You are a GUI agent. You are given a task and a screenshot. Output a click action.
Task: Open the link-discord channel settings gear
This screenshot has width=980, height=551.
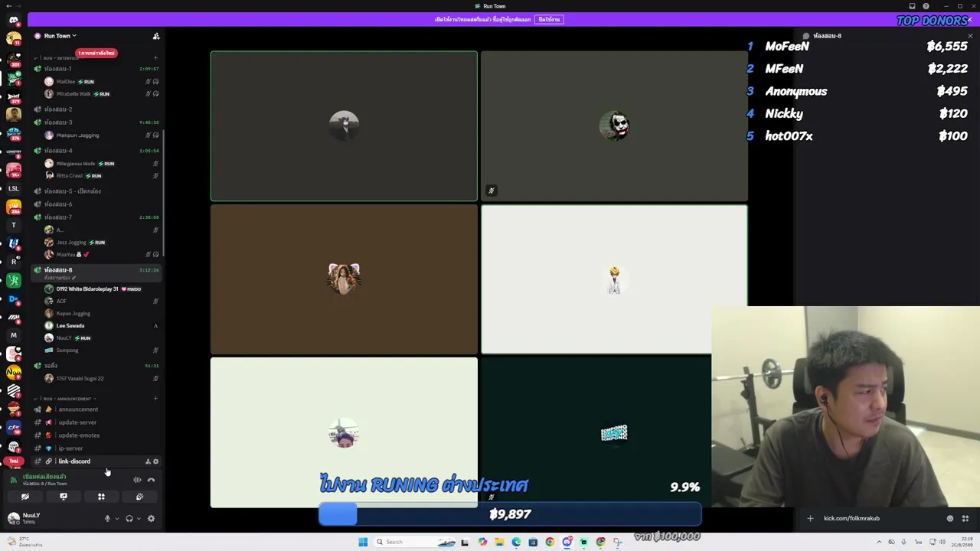click(155, 461)
